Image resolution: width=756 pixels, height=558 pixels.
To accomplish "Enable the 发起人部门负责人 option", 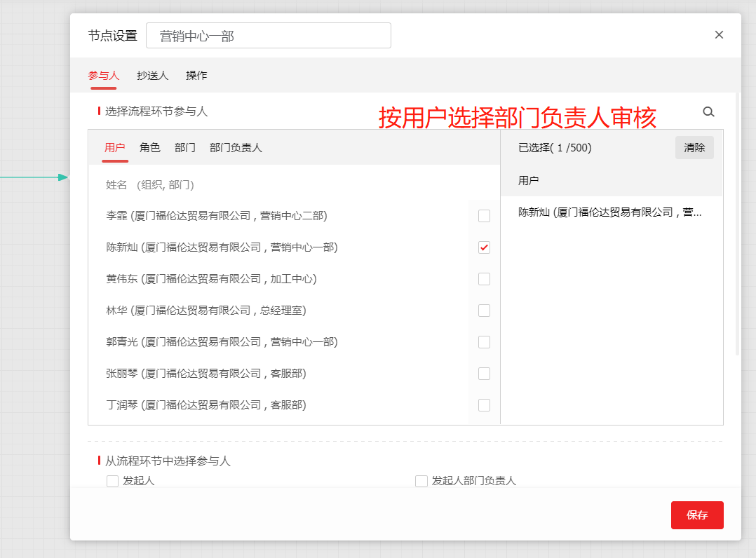I will coord(421,481).
